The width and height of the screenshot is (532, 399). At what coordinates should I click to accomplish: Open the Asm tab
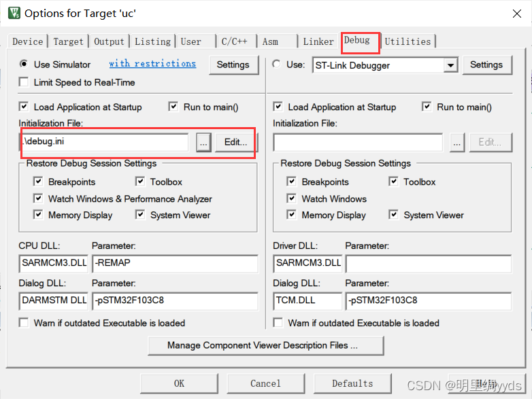(277, 41)
